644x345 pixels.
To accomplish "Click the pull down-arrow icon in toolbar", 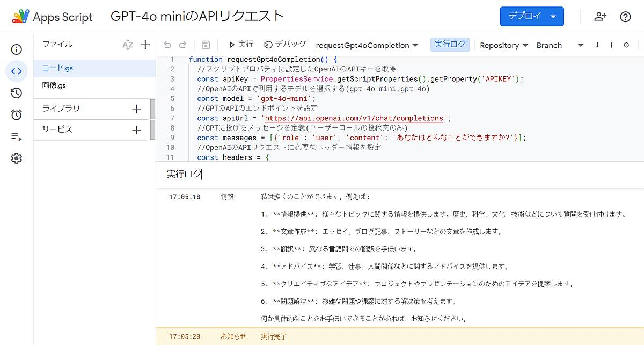I will click(x=597, y=45).
